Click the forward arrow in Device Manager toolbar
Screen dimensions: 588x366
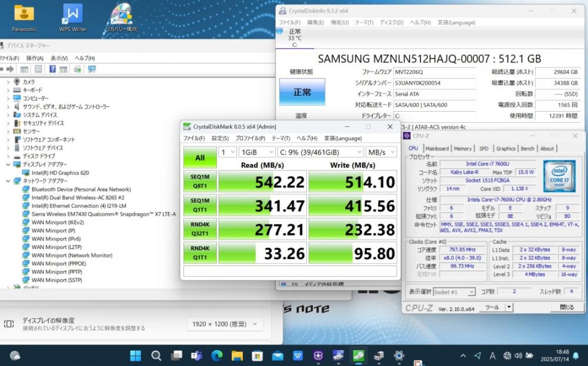[10, 69]
